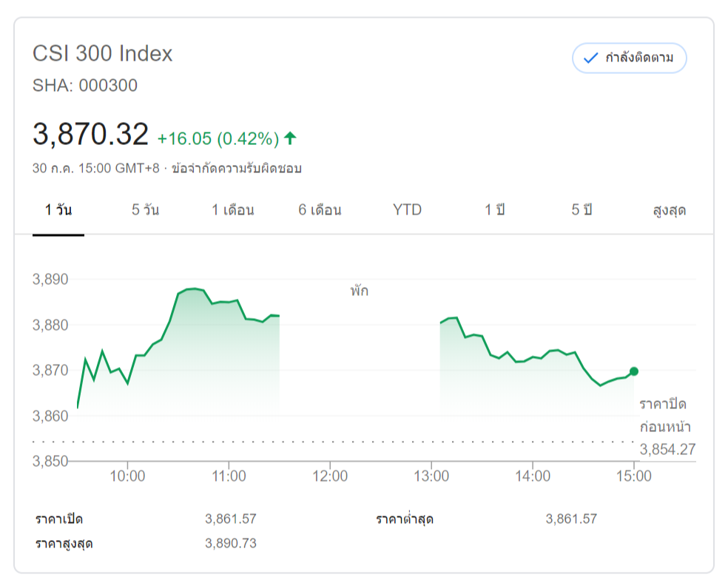
Task: Toggle the กำลังติดตาม following button
Action: pos(630,58)
